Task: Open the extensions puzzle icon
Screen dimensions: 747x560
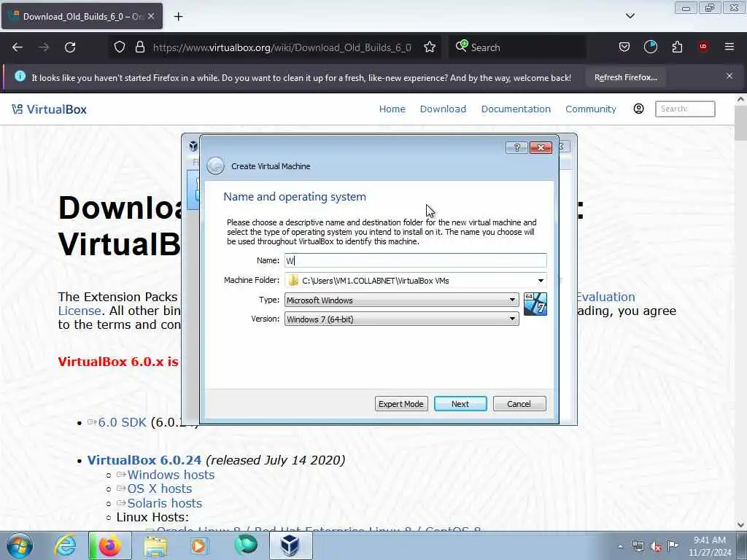Action: 677,47
